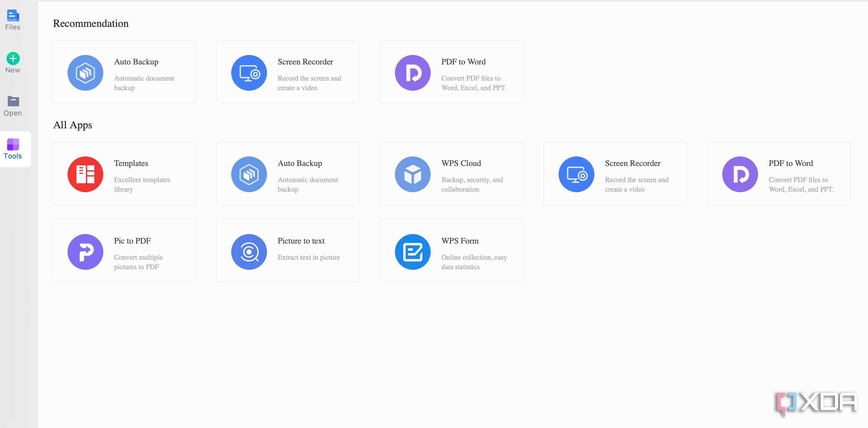868x428 pixels.
Task: Select Screen Recorder title in Recommendation
Action: pyautogui.click(x=305, y=62)
